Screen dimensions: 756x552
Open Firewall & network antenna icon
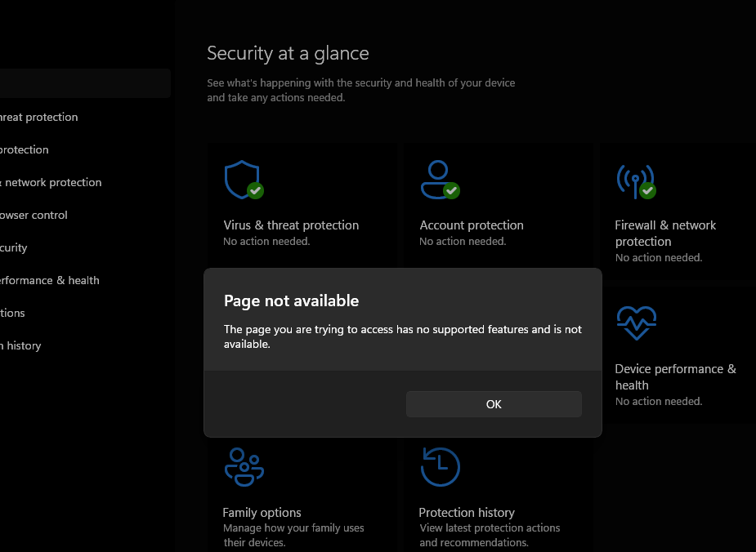pos(636,181)
